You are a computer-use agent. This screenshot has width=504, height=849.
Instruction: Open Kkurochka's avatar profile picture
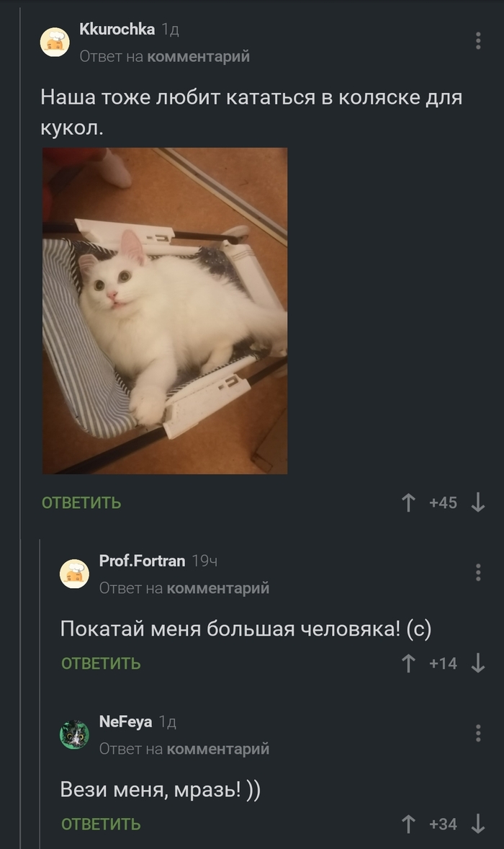(55, 42)
